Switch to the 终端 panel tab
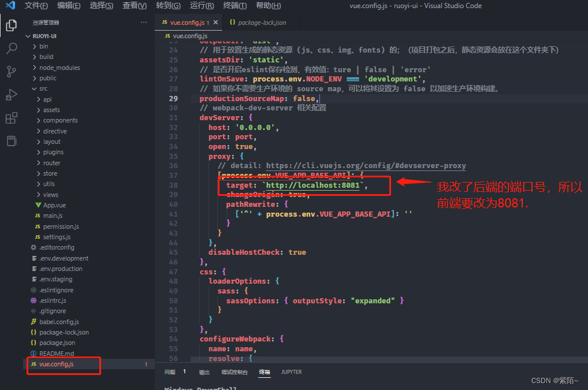Screen dimensions: 588x390 click(x=265, y=372)
